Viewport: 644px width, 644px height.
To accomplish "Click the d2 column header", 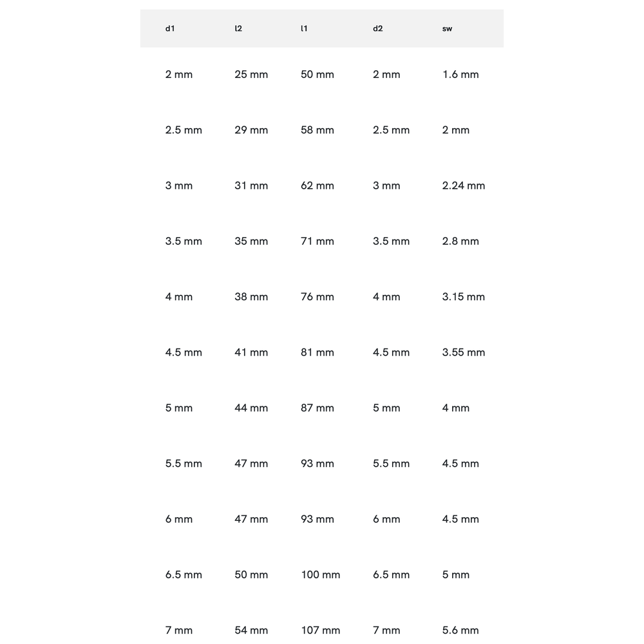I will pos(377,28).
